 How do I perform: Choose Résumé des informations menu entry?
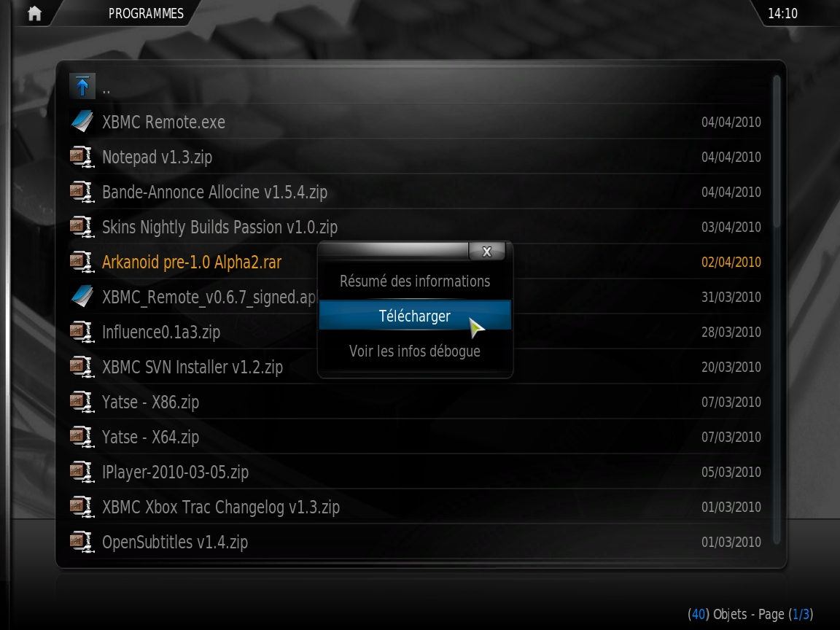click(415, 281)
